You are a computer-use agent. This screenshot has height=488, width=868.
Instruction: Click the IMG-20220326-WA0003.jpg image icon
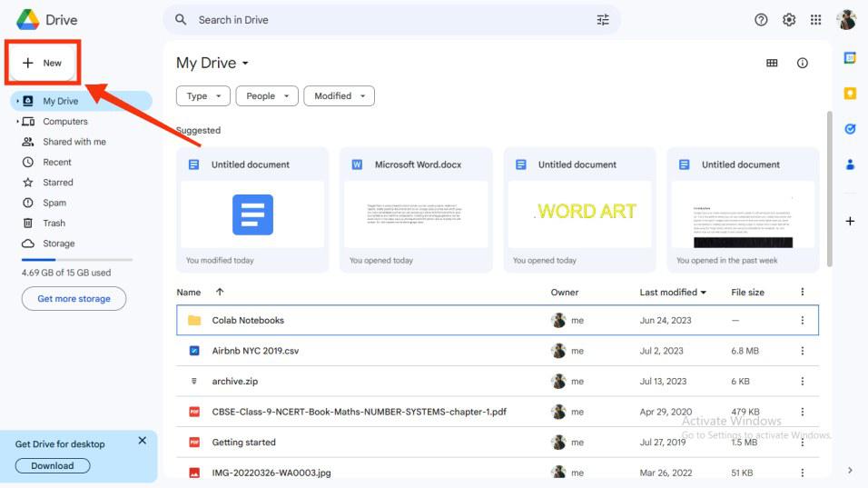pos(194,473)
